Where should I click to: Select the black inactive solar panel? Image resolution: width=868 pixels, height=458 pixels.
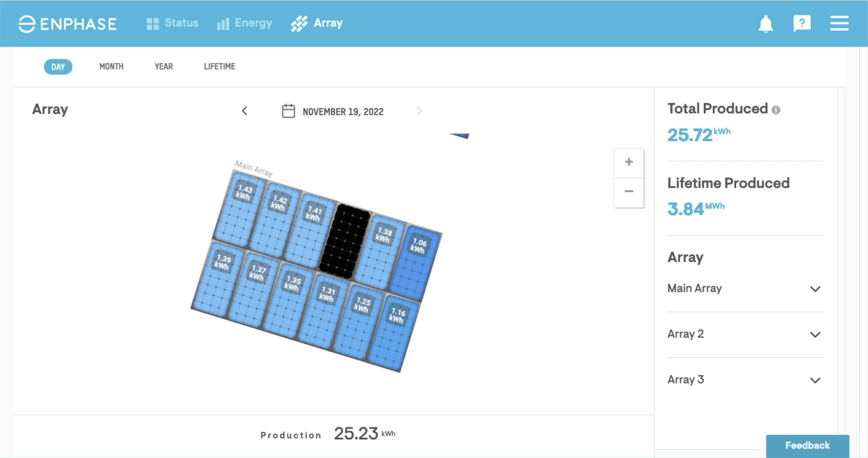coord(344,242)
